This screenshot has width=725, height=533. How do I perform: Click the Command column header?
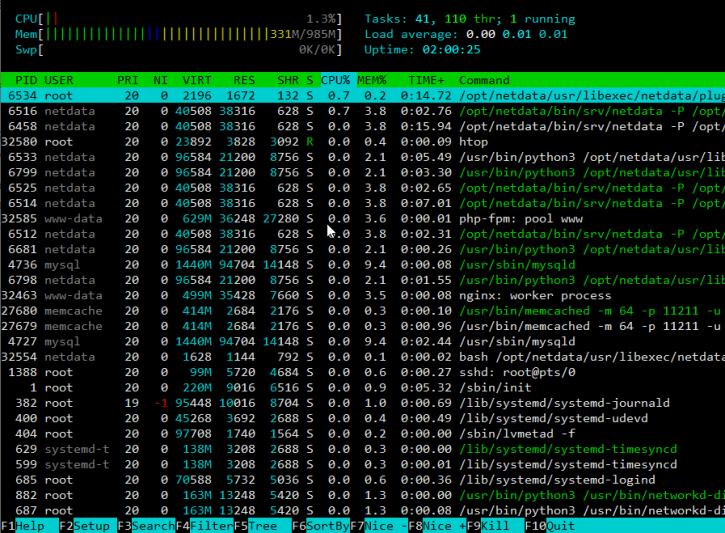(x=484, y=79)
